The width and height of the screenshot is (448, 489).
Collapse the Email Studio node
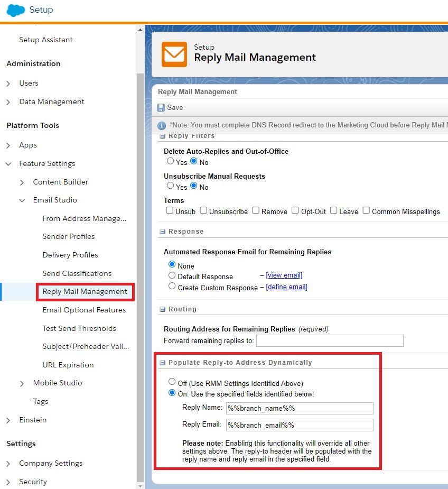click(x=22, y=200)
